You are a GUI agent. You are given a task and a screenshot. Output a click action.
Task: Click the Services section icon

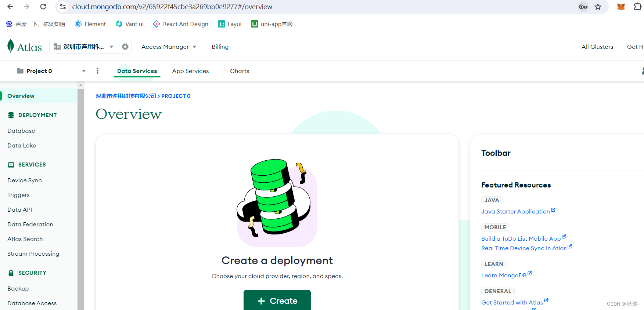point(11,165)
